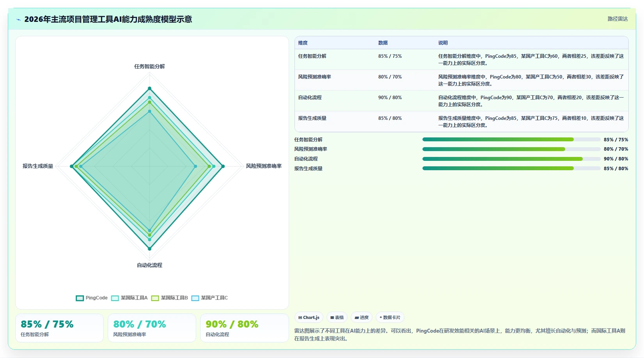644x358 pixels.
Task: Click the 任务智能分解 axis label on the radar
Action: coord(149,66)
